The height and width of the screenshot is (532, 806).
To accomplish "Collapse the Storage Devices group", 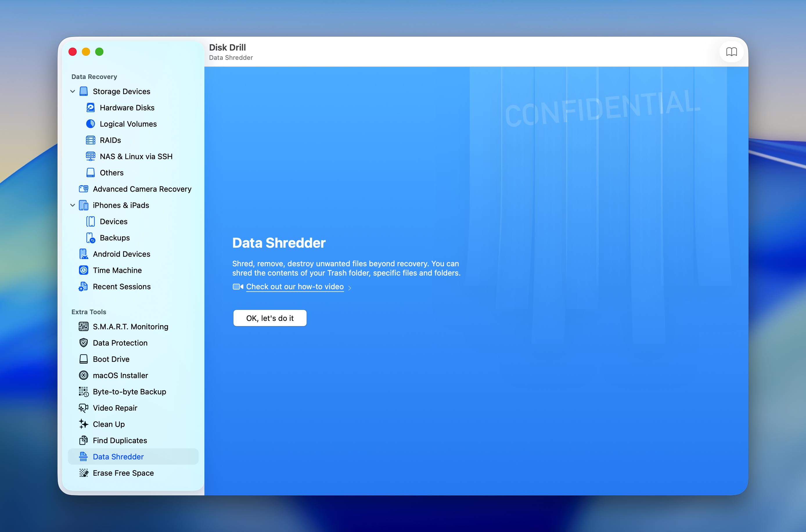I will [73, 91].
